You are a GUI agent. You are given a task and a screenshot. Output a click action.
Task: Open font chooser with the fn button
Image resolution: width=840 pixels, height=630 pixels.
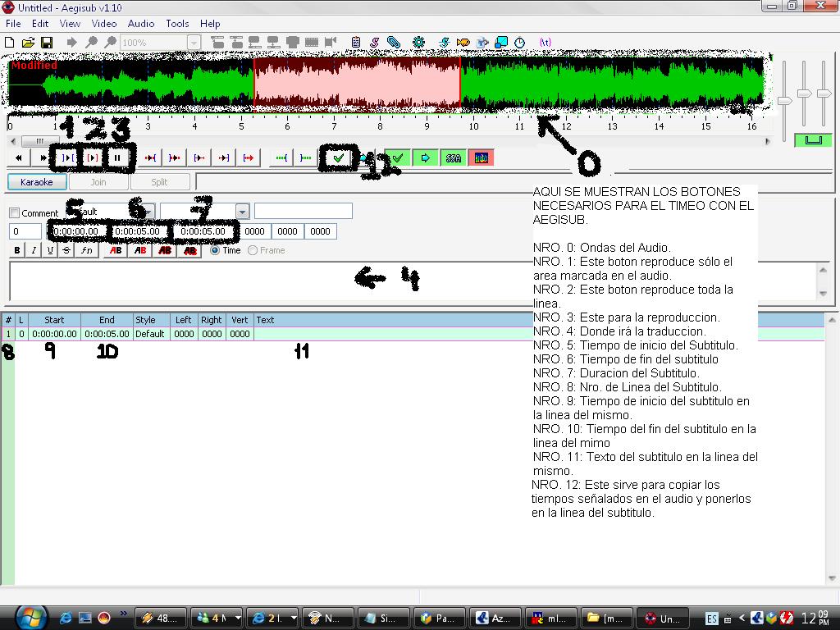87,250
